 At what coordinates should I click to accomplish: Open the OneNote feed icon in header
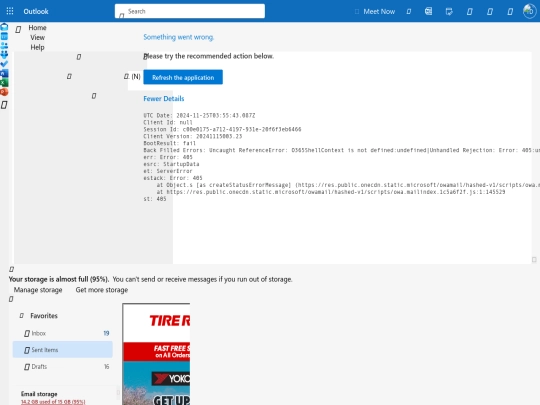tap(428, 11)
